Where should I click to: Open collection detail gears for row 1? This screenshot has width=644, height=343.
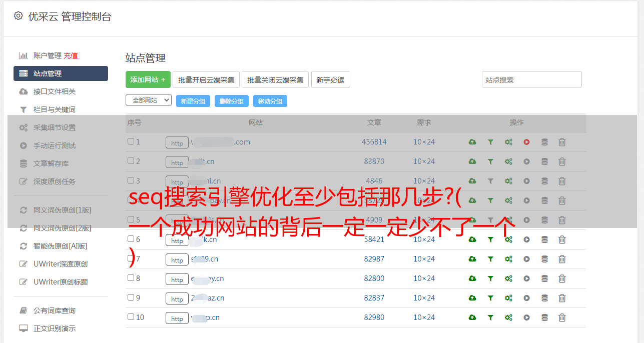[508, 142]
